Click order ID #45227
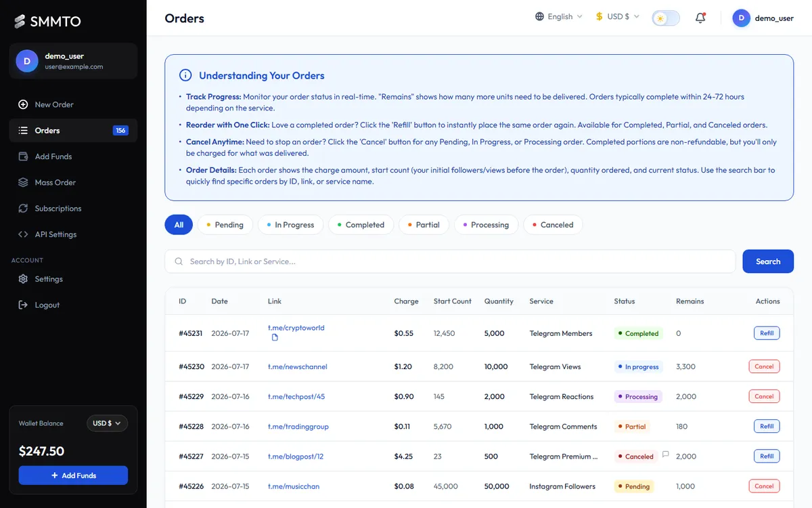 click(191, 457)
